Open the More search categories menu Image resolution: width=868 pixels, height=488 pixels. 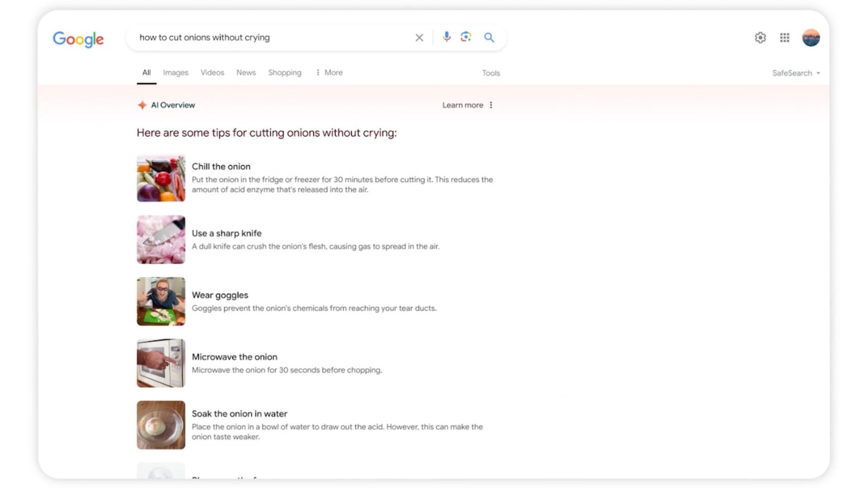coord(329,72)
